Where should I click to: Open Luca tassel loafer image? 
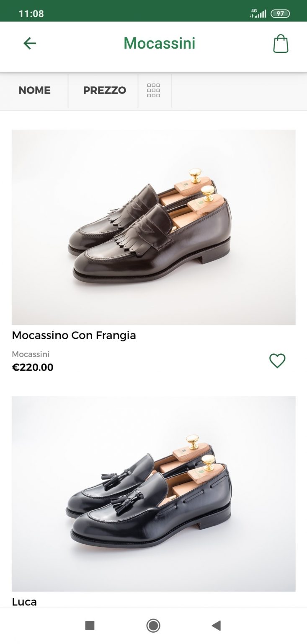tap(154, 494)
